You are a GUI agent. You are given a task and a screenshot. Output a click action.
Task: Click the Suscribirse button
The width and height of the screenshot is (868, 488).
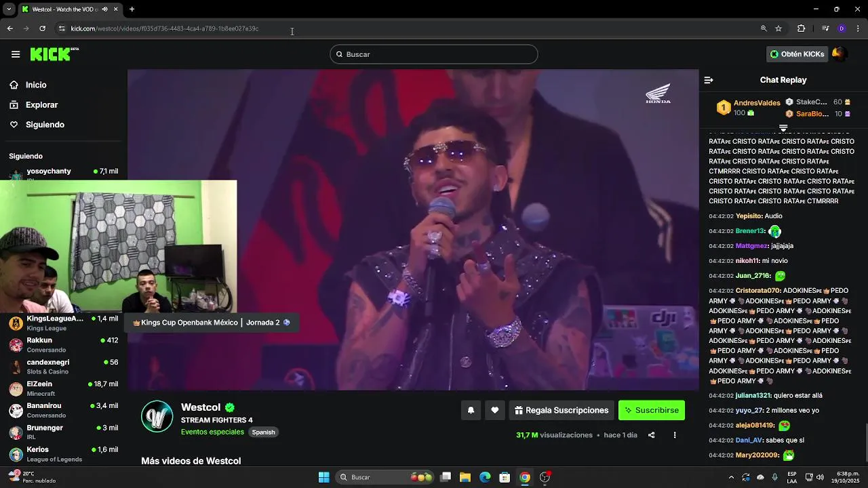click(x=652, y=410)
